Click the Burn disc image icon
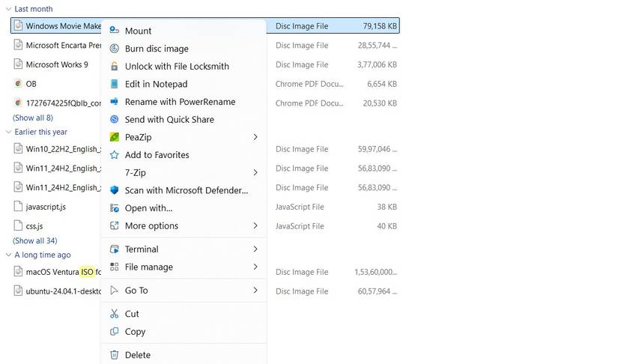 point(115,49)
